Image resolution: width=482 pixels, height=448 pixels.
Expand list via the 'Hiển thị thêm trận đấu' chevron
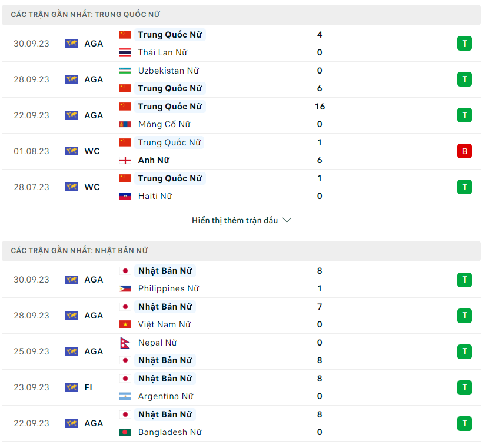(287, 220)
